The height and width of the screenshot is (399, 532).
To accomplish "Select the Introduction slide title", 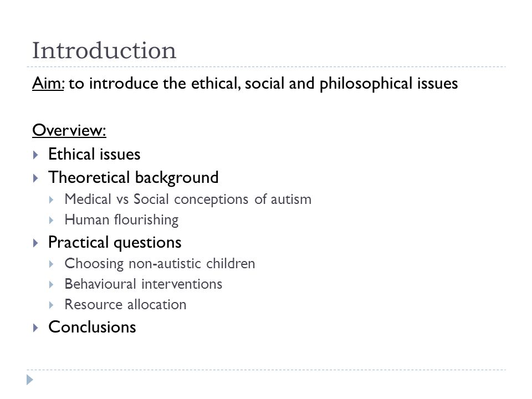I will tap(104, 50).
